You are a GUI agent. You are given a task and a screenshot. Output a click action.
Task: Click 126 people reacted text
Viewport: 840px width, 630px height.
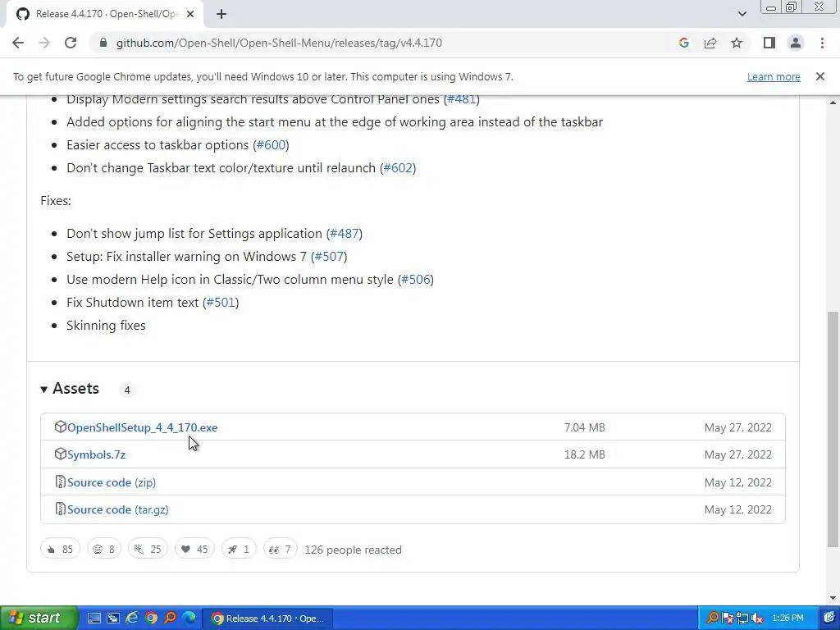[x=353, y=550]
